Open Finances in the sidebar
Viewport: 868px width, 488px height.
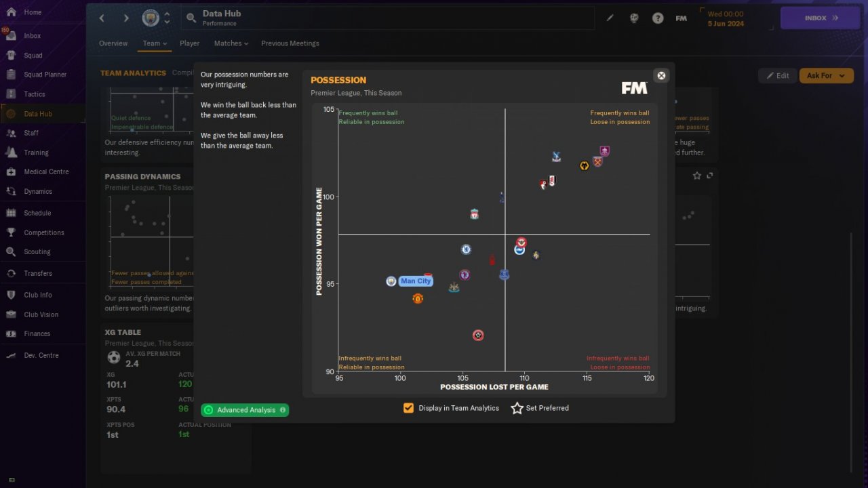click(37, 333)
